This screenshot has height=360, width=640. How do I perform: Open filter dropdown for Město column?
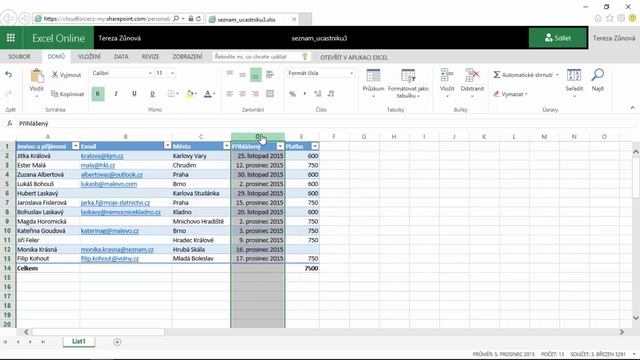pos(227,146)
